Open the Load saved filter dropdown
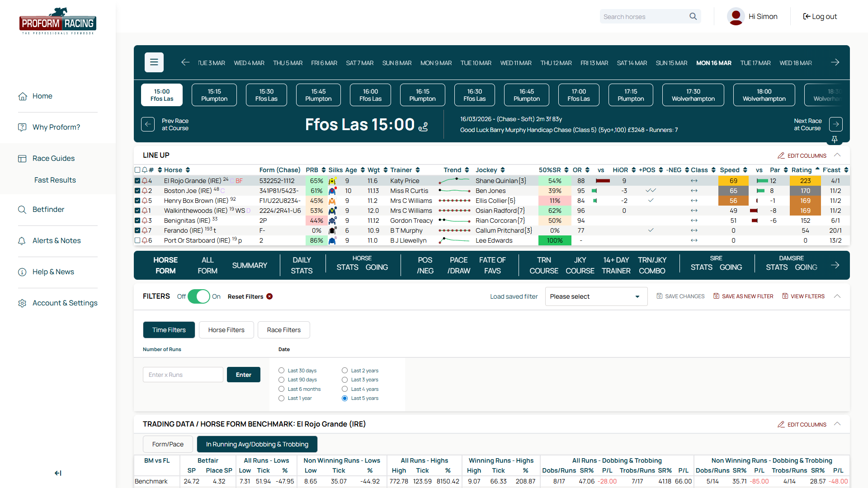Image resolution: width=868 pixels, height=488 pixels. pos(596,296)
